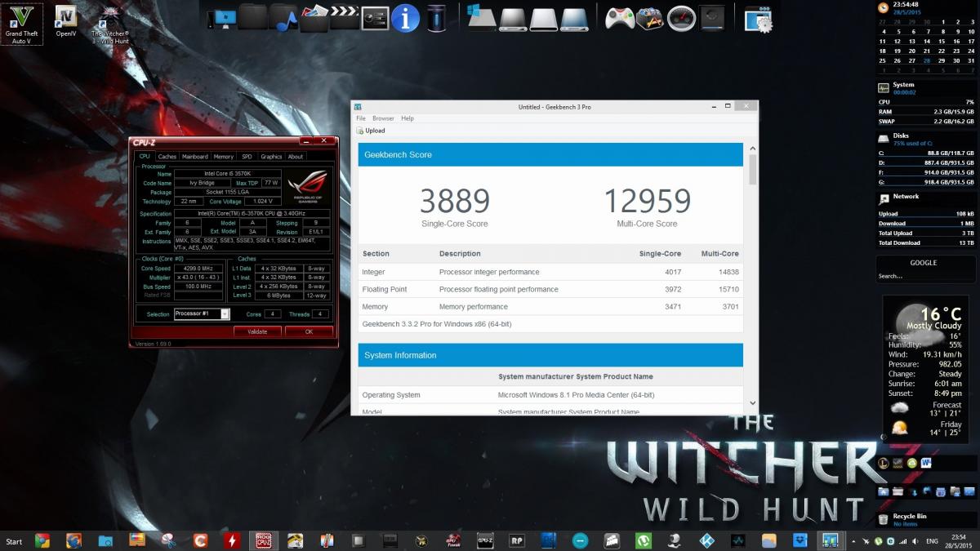
Task: Open the Microsoft Word icon in sidebar launcher
Action: (x=927, y=463)
